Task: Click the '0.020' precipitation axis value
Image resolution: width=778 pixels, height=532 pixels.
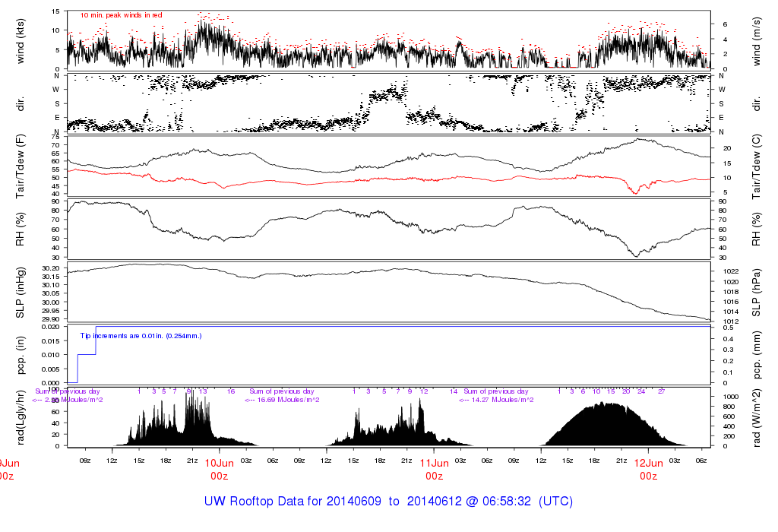Action: [51, 327]
